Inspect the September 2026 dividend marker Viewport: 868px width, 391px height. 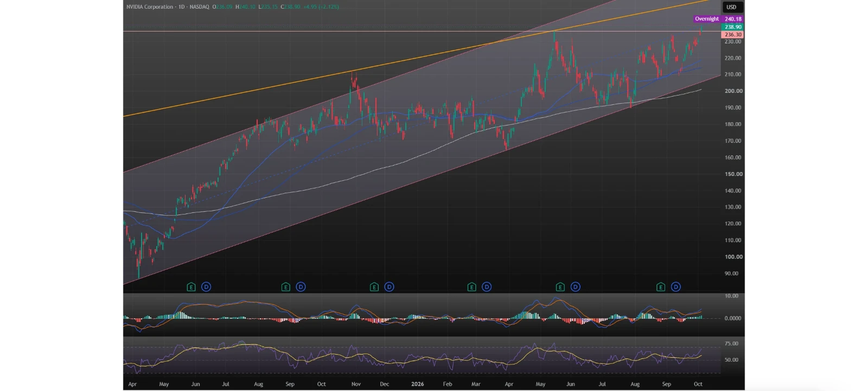point(676,287)
